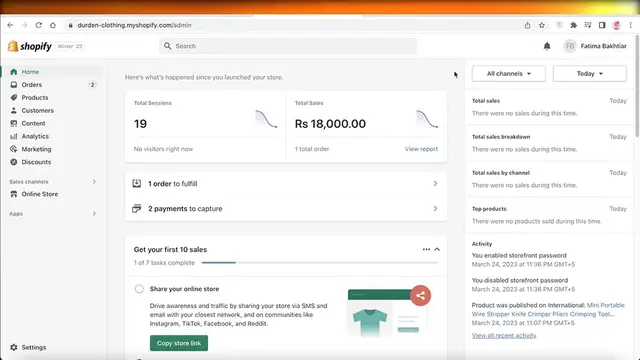This screenshot has height=360, width=640.
Task: Click the Analytics bar chart icon
Action: [x=13, y=136]
